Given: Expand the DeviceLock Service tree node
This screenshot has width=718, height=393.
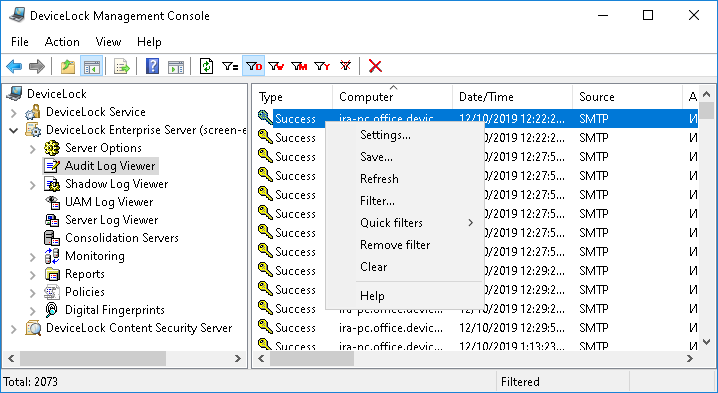Looking at the screenshot, I should coord(14,112).
